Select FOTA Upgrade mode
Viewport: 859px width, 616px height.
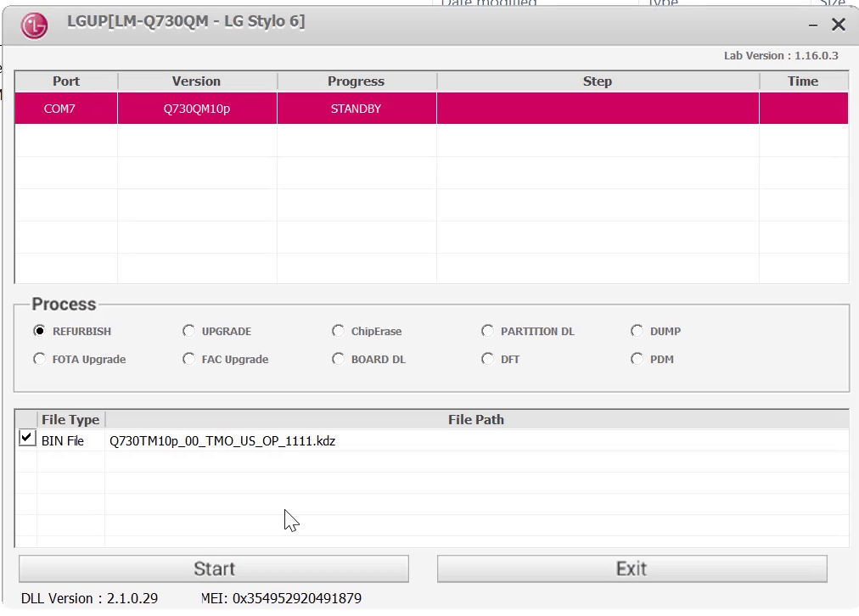point(39,358)
